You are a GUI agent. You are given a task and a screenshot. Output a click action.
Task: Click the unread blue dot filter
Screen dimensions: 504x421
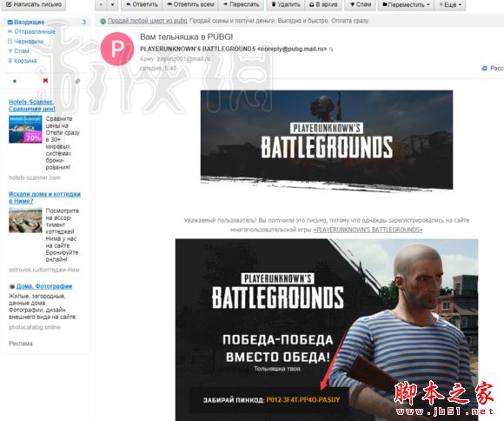click(x=15, y=81)
